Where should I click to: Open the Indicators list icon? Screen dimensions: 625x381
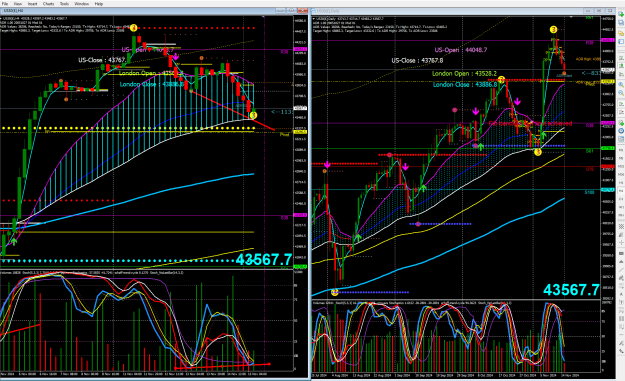[621, 123]
